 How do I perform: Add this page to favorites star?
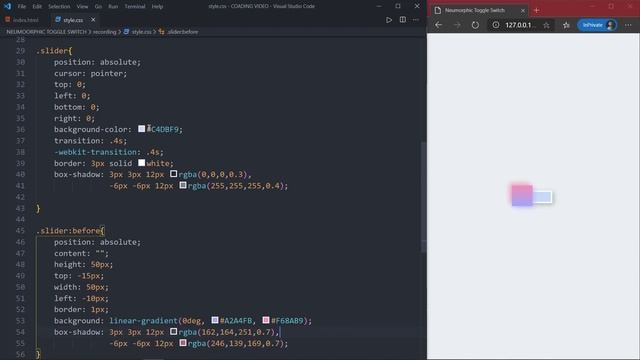(x=546, y=25)
